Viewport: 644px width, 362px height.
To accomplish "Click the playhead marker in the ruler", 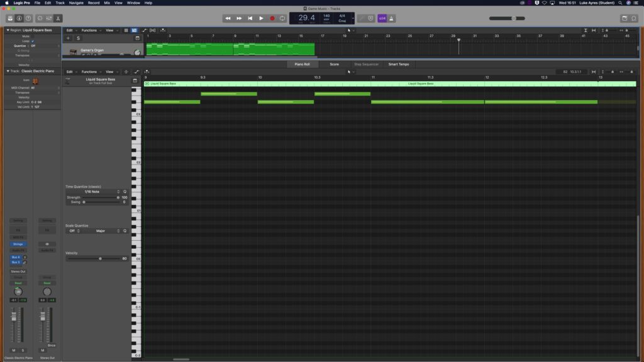I will click(458, 40).
